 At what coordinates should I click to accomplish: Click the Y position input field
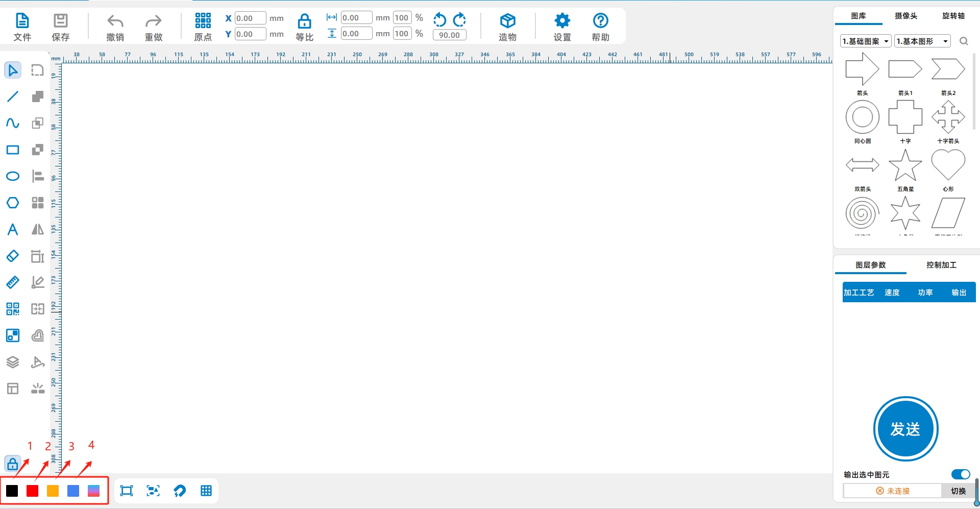click(250, 34)
